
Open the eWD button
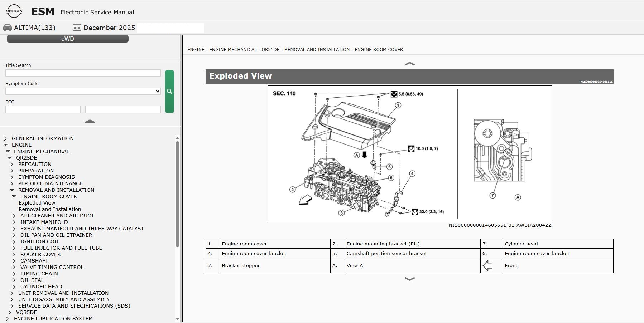(68, 39)
